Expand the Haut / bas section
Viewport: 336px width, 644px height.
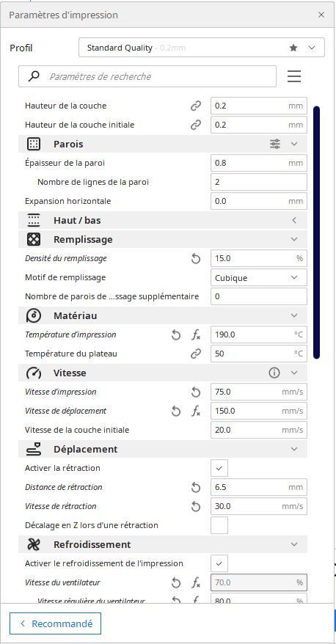[163, 220]
